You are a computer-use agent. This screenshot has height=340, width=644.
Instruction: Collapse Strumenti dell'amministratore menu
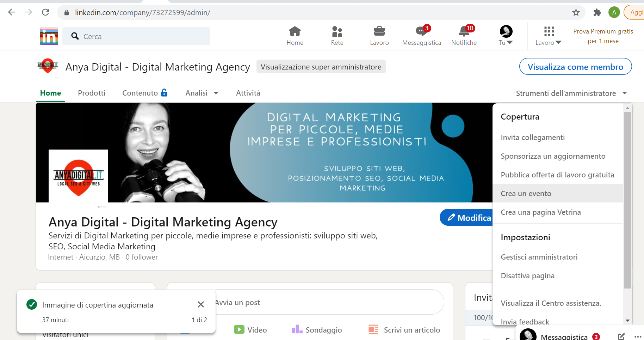(x=571, y=93)
